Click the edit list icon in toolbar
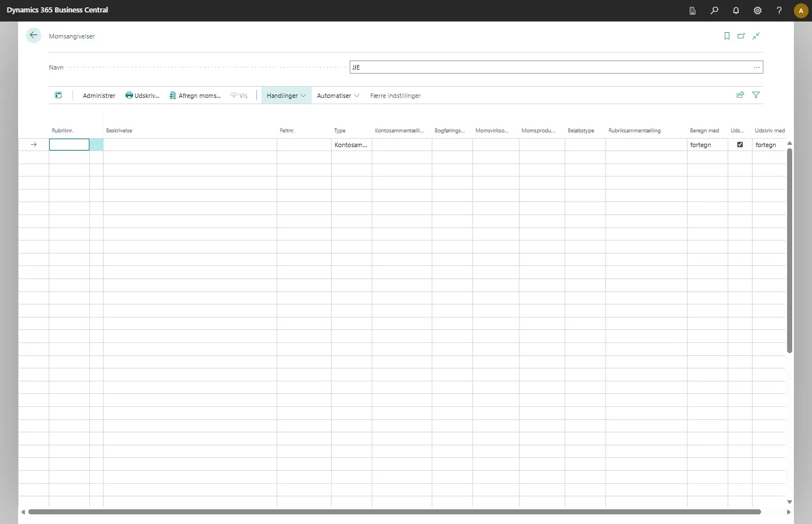 58,95
